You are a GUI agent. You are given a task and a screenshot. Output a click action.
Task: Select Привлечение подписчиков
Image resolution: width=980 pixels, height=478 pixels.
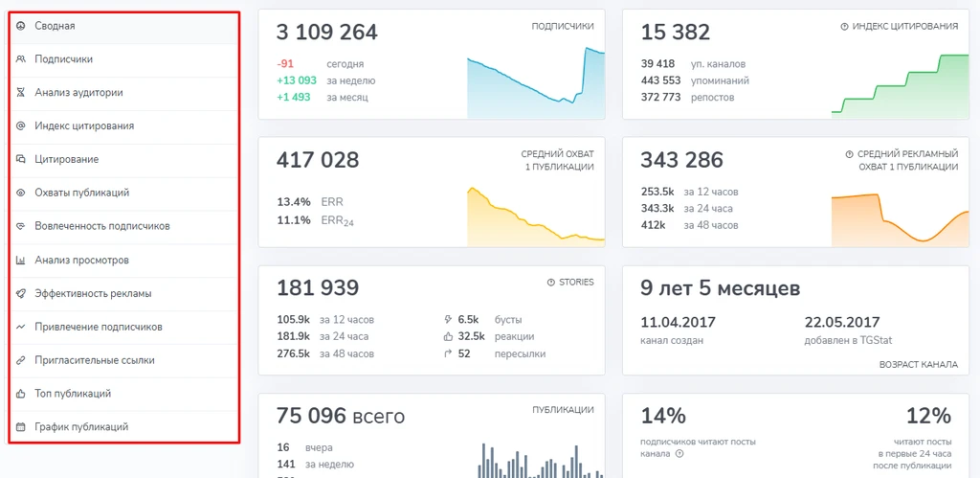tap(123, 327)
